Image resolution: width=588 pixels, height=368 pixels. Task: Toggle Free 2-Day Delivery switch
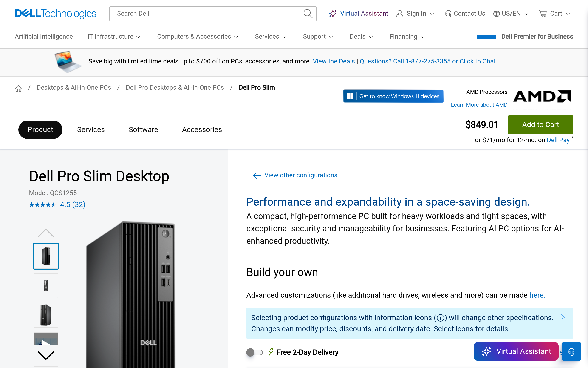click(x=254, y=352)
